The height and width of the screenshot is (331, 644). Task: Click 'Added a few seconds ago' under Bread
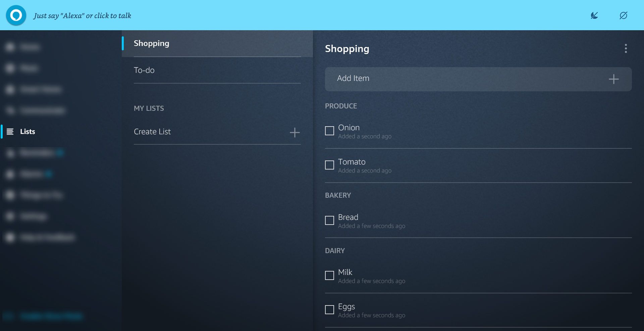(x=372, y=226)
